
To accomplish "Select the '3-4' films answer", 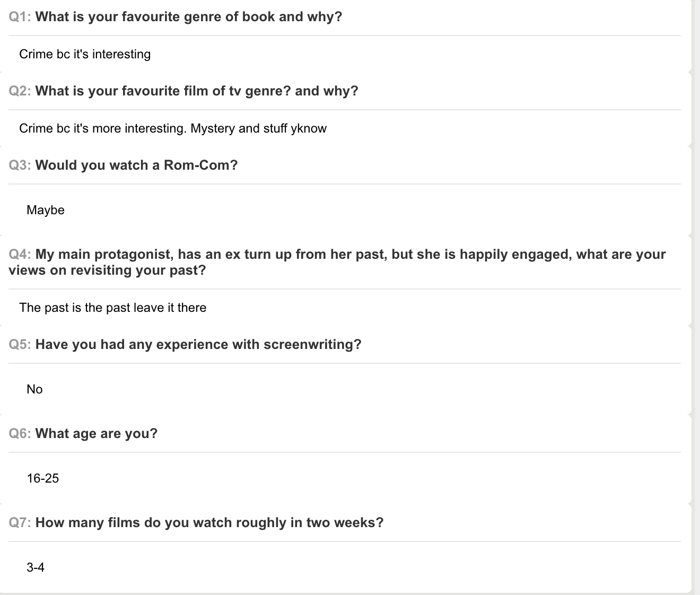I will (x=36, y=567).
